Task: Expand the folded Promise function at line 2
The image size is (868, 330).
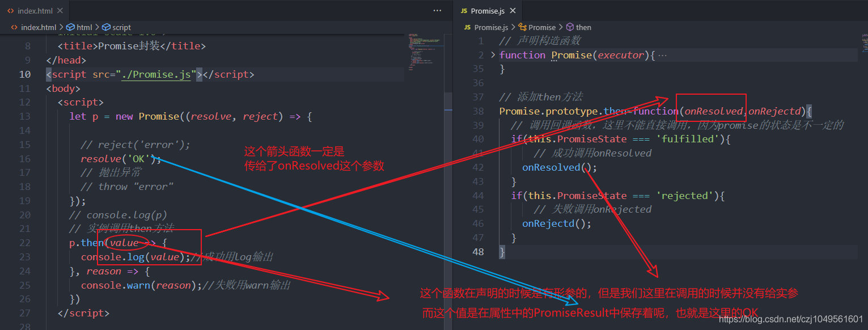Action: (493, 55)
